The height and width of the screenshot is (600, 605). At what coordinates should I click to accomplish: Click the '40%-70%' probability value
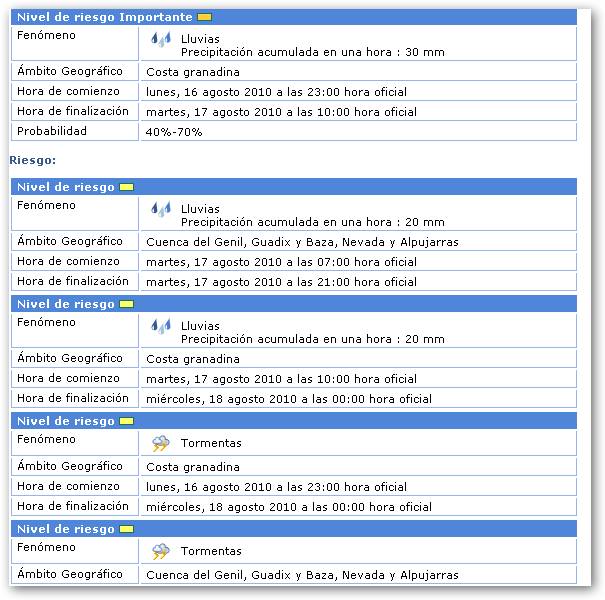[174, 132]
